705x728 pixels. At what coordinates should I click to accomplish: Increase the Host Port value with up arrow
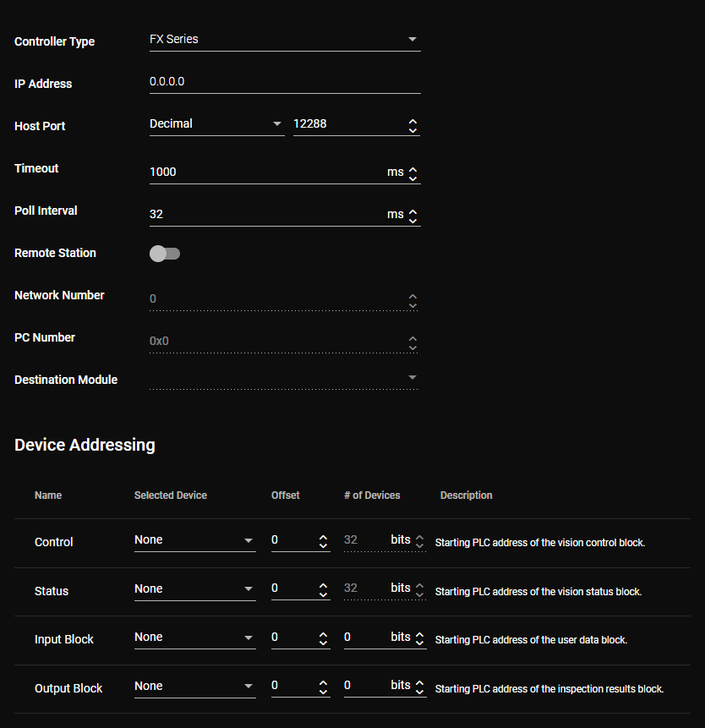coord(413,120)
